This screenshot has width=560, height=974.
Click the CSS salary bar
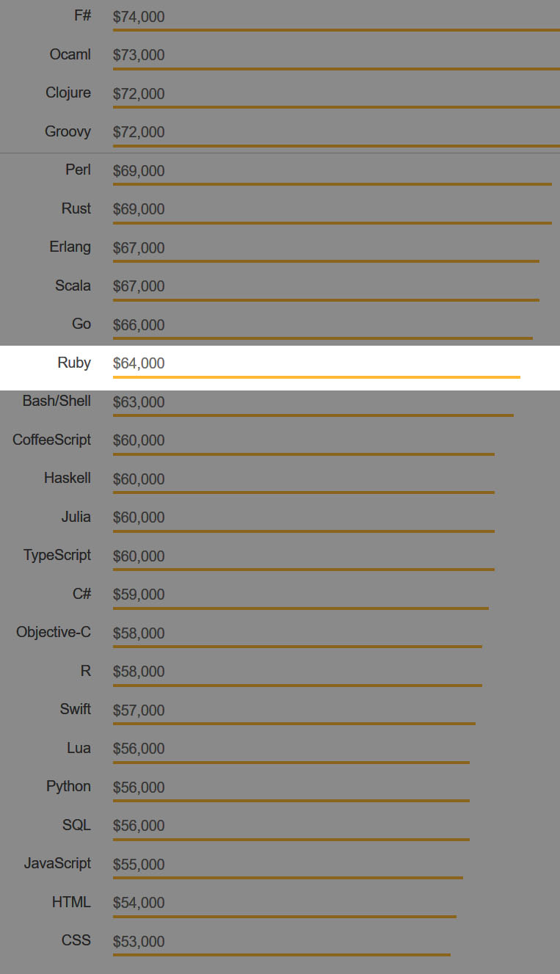(x=282, y=954)
